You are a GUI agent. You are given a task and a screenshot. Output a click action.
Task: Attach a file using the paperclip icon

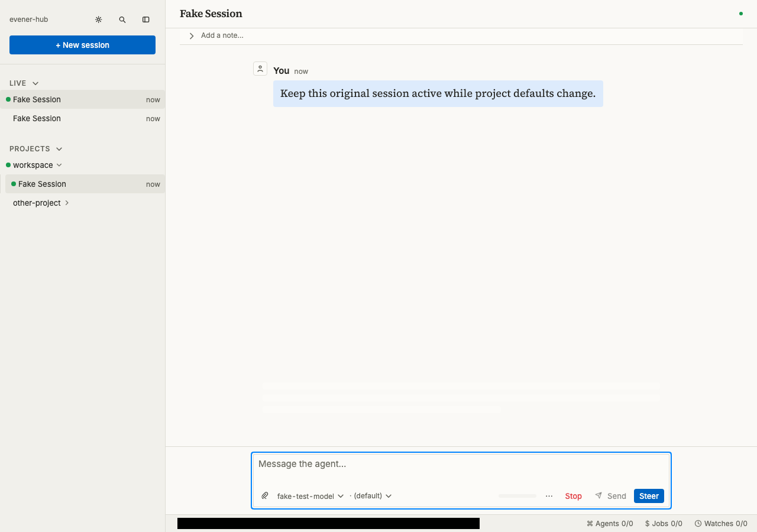[x=265, y=496]
